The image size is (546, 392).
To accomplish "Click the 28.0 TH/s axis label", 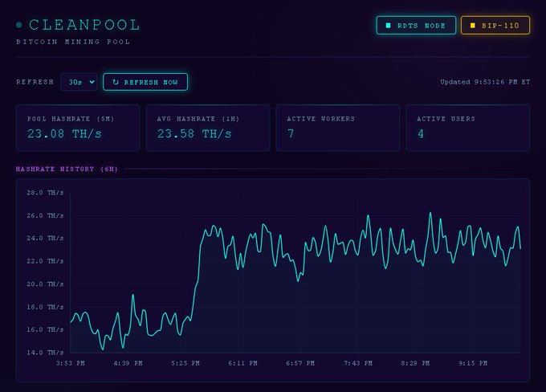I will point(45,193).
